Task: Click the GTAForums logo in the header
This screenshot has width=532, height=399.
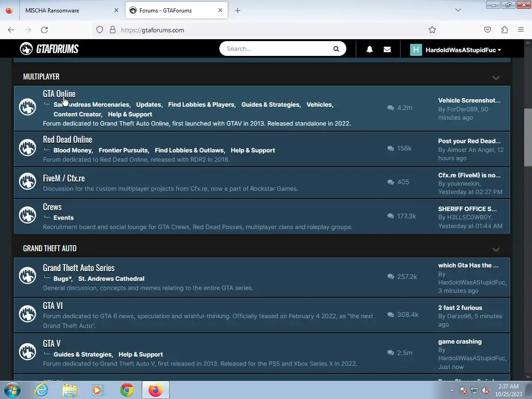Action: [49, 49]
